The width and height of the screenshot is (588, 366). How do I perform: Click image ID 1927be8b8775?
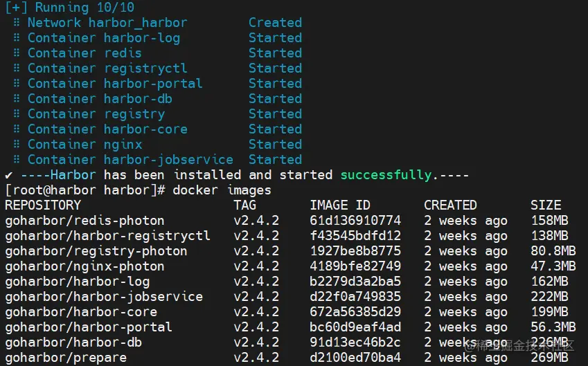pyautogui.click(x=355, y=251)
